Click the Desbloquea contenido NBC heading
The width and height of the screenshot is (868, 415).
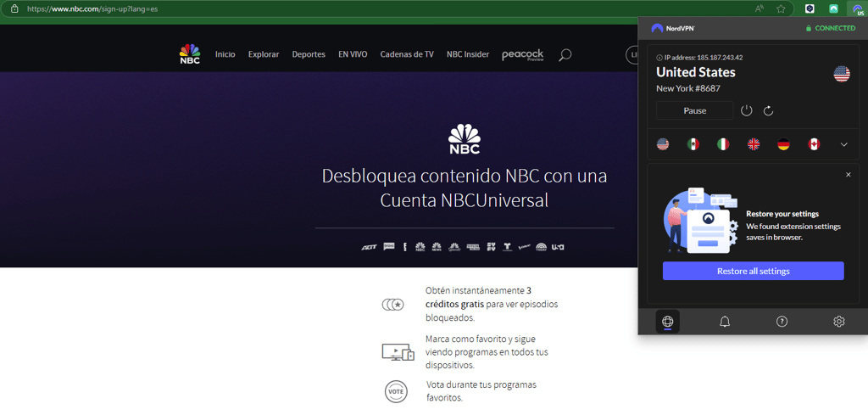pos(465,188)
